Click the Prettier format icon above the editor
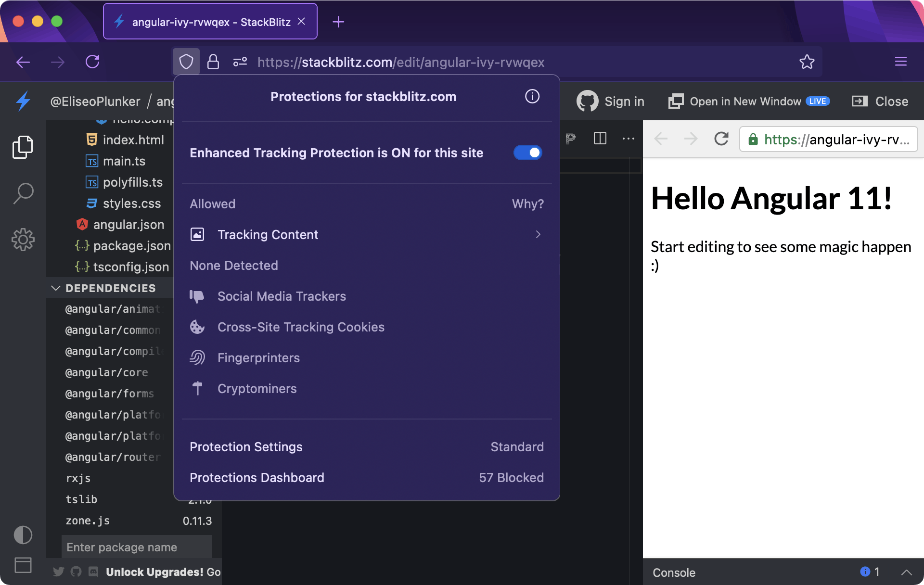The image size is (924, 585). pos(571,139)
